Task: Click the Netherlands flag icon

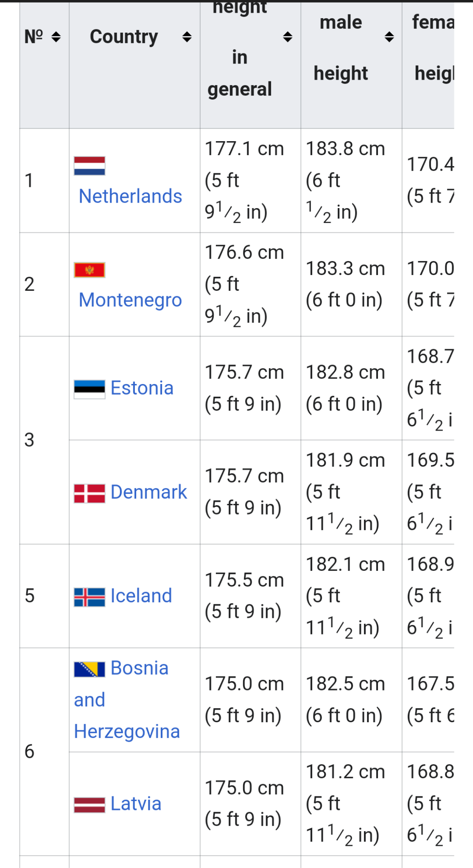Action: pyautogui.click(x=90, y=166)
